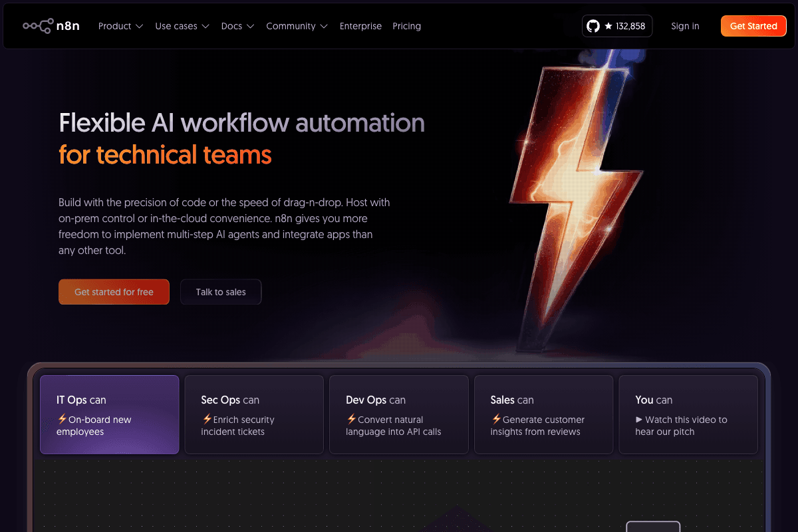The image size is (798, 532).
Task: Click the star icon next to 132,858
Action: 608,26
